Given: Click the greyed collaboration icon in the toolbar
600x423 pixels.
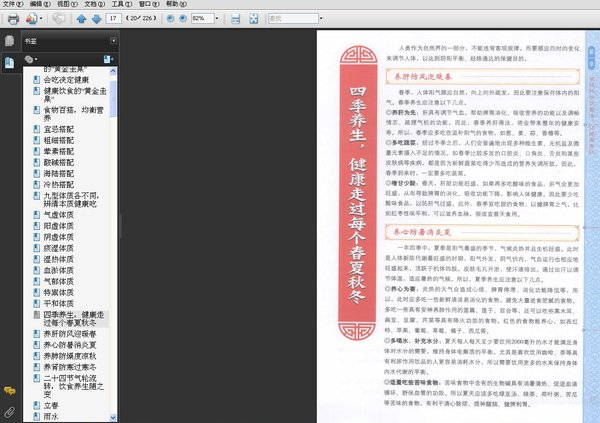Looking at the screenshot, I should click(x=59, y=18).
